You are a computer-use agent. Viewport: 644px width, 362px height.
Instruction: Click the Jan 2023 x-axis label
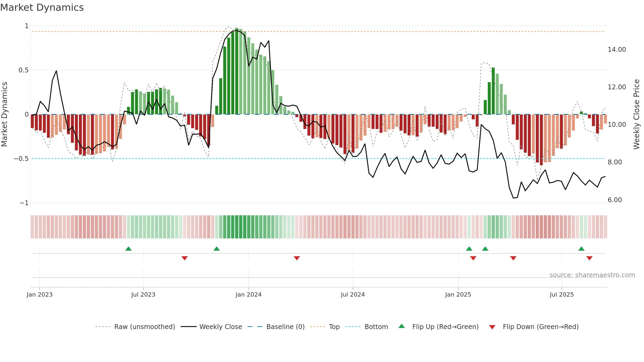click(40, 294)
